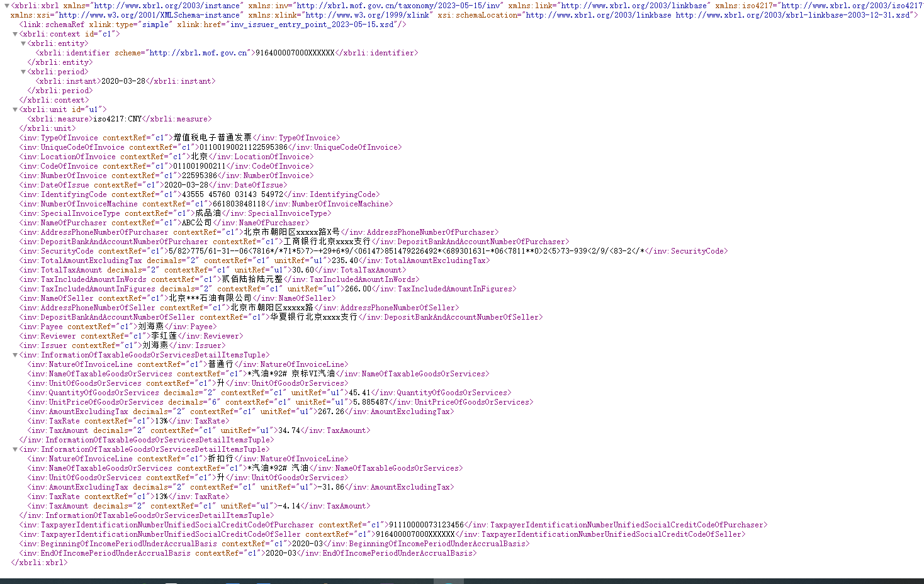Collapse the xbrli:period node
The height and width of the screenshot is (584, 924).
pos(23,72)
